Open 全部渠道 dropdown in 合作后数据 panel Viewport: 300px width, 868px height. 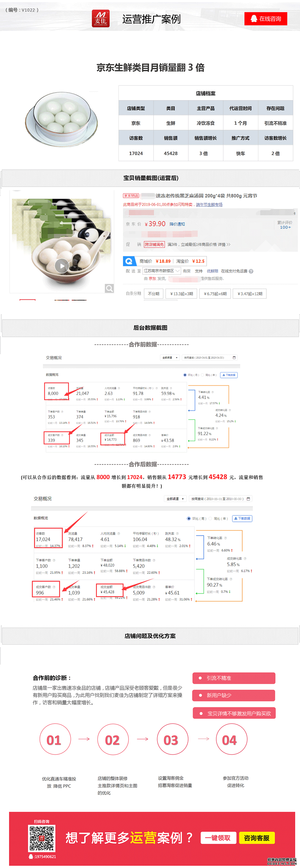pos(175,499)
